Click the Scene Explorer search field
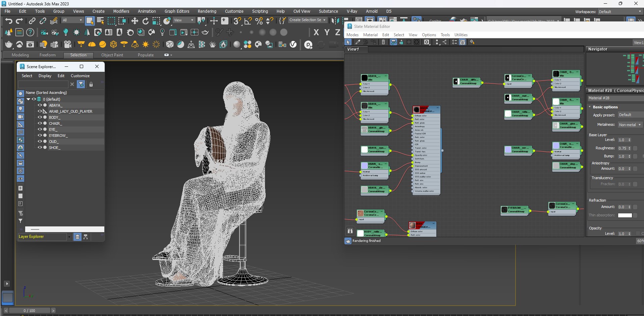 click(x=43, y=84)
